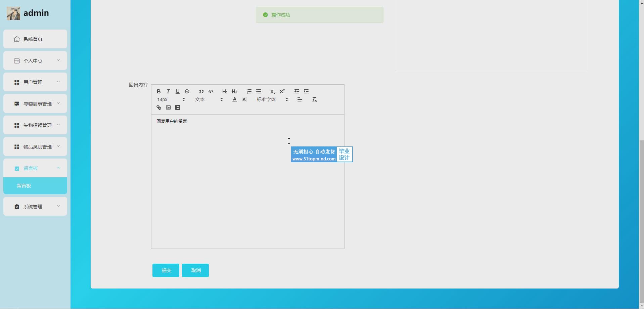Click the 操作成功 success message

point(320,15)
